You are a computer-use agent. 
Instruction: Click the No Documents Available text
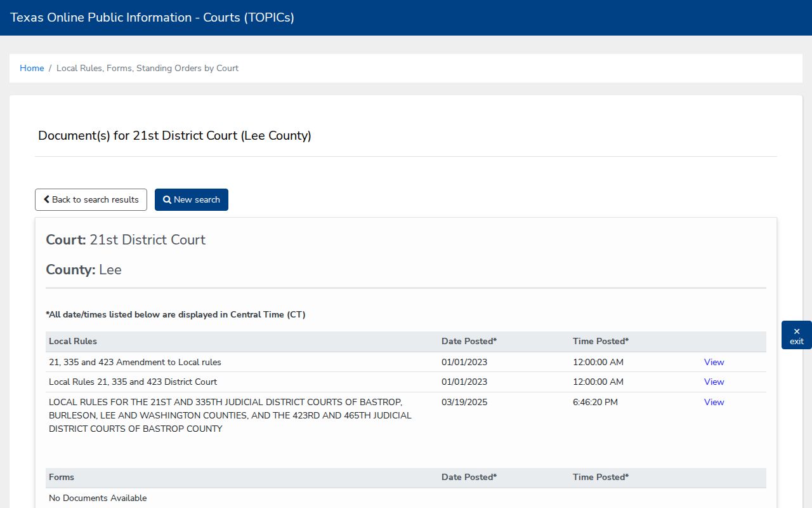click(98, 498)
